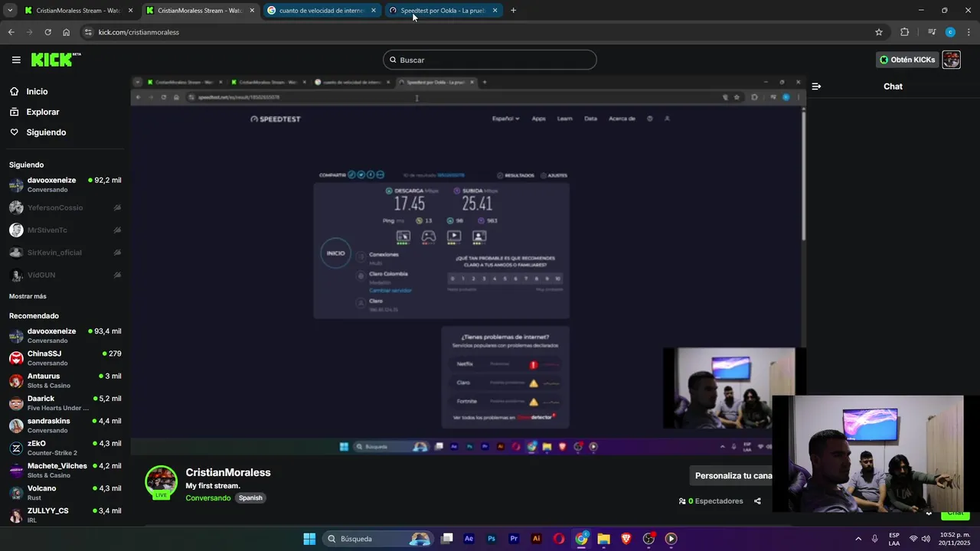The height and width of the screenshot is (551, 980).
Task: Open recommended channel ChinaSSJ
Action: tap(65, 358)
